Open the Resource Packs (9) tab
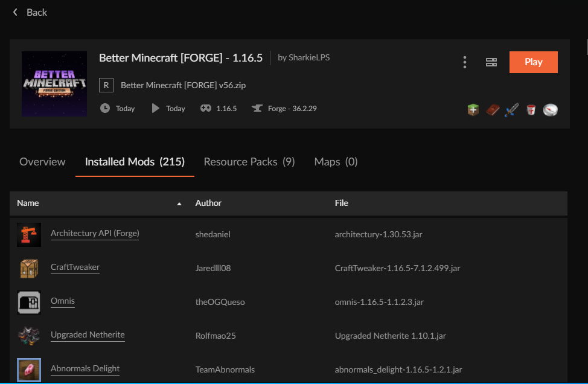Image resolution: width=588 pixels, height=384 pixels. click(249, 162)
